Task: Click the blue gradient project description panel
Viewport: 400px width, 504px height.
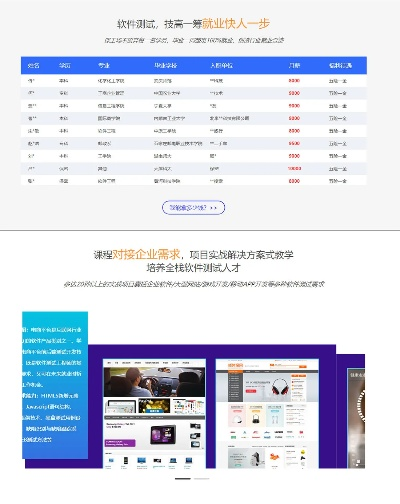Action: (x=55, y=385)
